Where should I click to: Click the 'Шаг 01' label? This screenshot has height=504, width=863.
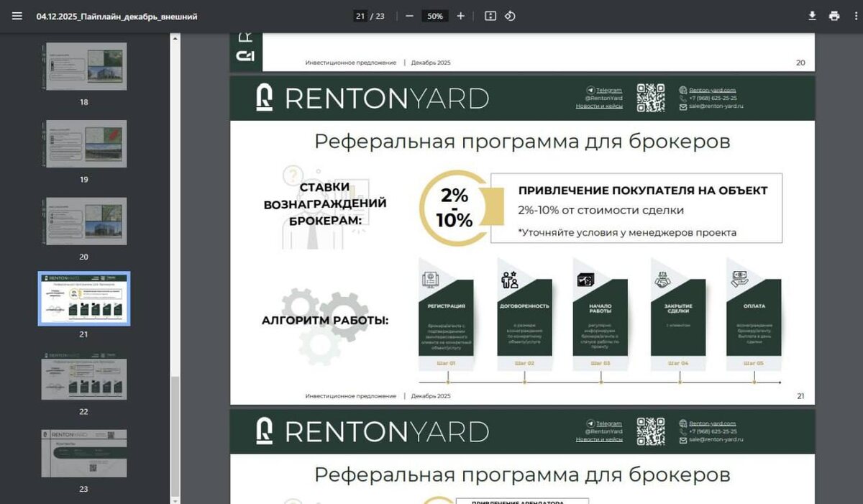coord(446,363)
